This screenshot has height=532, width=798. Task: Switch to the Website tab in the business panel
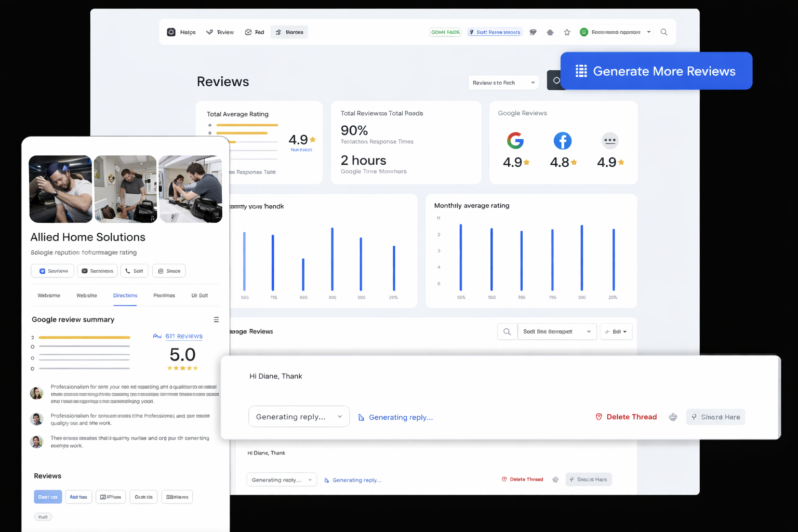tap(87, 296)
